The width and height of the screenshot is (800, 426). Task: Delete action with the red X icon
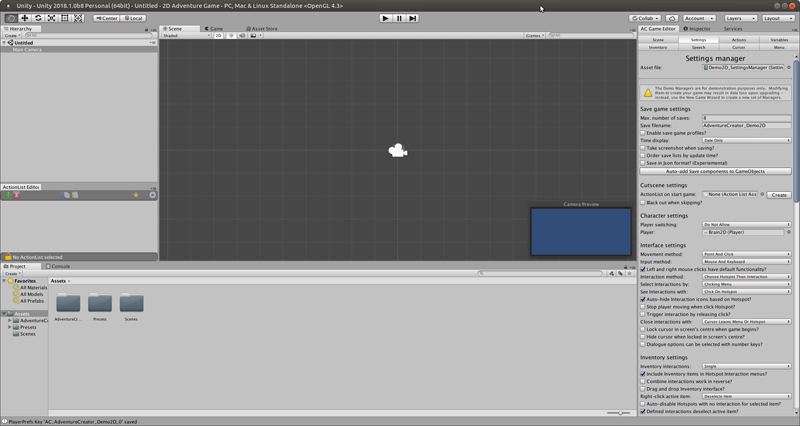tap(17, 195)
